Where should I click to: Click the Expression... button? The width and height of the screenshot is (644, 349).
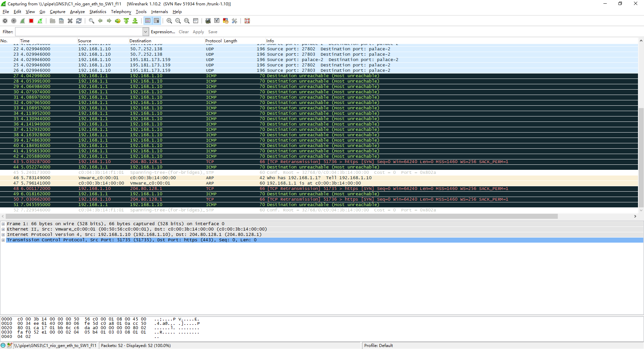pos(163,32)
